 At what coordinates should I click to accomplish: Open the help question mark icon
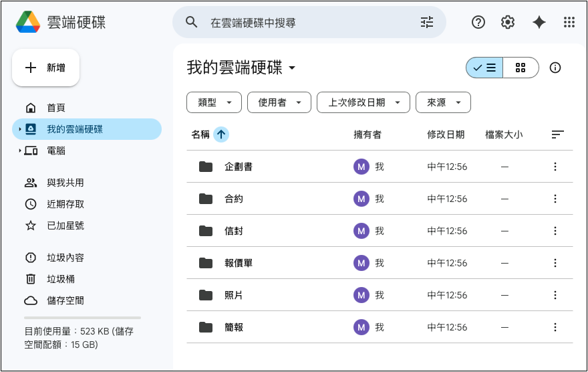tap(478, 22)
